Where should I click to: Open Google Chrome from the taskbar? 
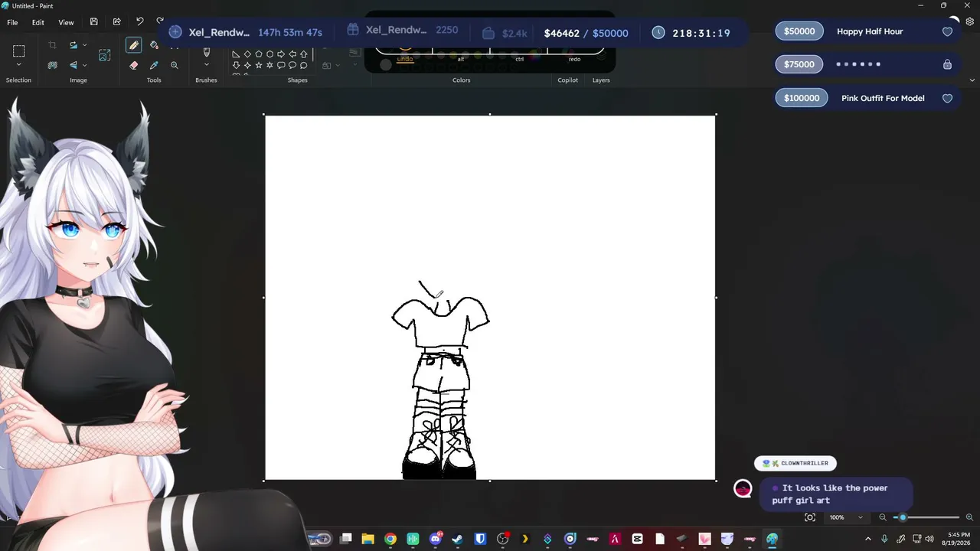tap(390, 539)
